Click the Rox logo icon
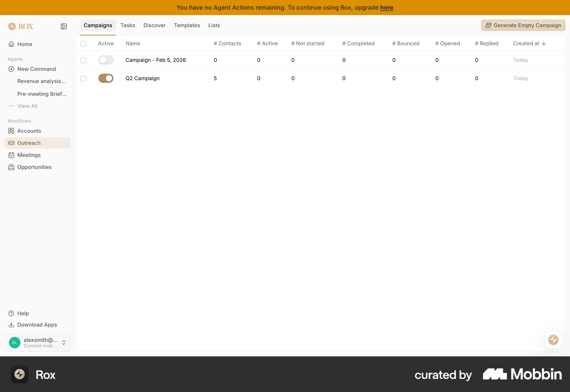Screen dimensions: 570x392 tap(12, 26)
